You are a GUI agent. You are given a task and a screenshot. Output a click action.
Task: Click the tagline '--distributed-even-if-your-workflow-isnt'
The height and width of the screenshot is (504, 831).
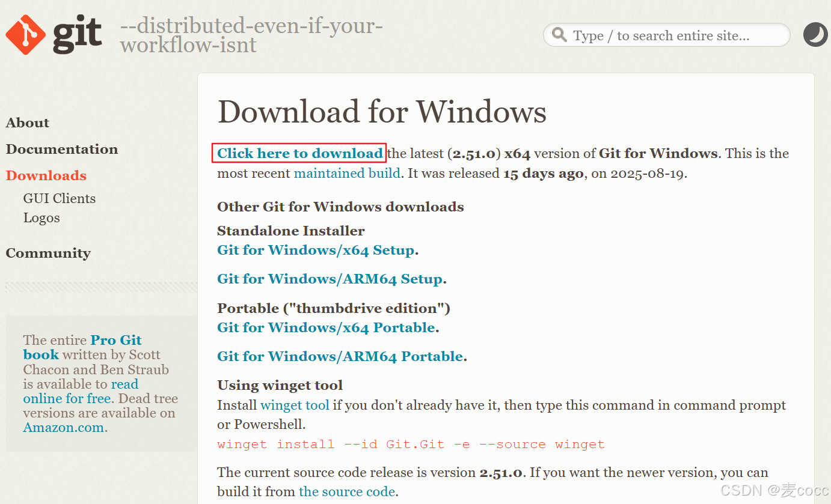[x=251, y=35]
